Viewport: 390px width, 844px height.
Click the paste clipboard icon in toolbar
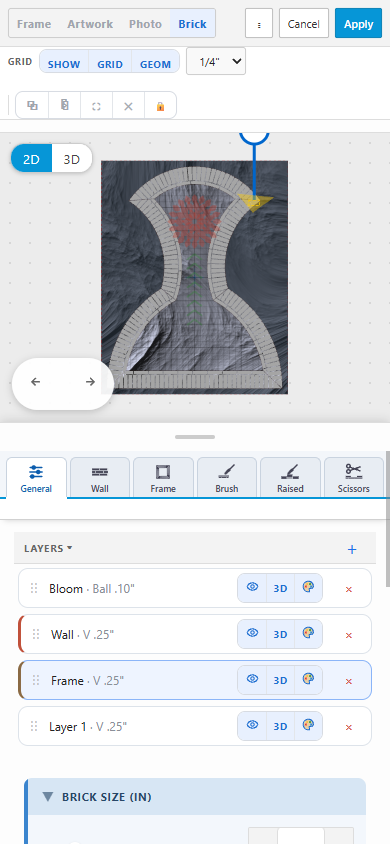click(65, 106)
